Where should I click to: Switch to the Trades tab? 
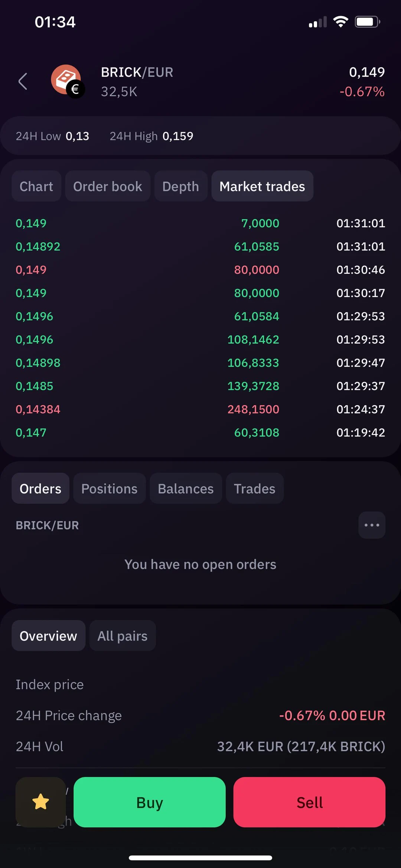[255, 489]
